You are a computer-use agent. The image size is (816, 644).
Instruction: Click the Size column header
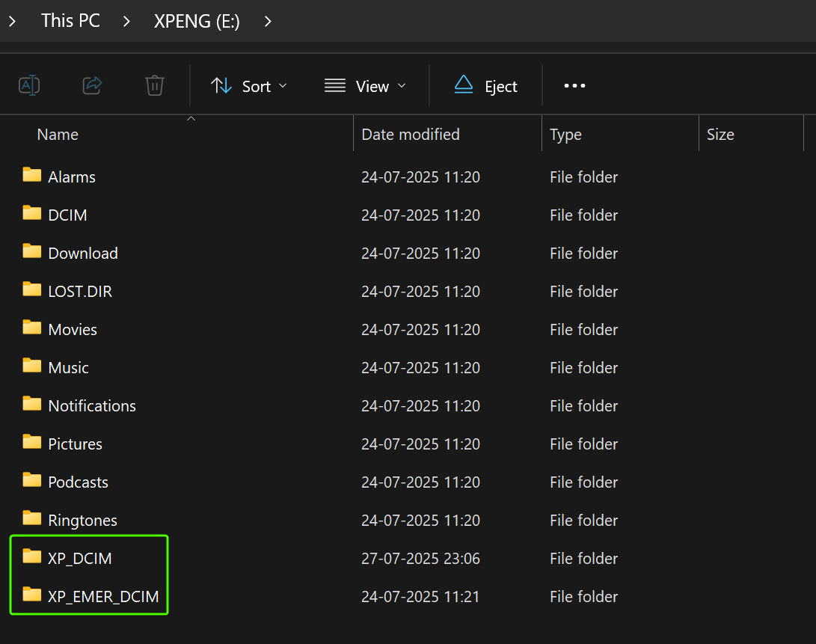[x=720, y=135]
